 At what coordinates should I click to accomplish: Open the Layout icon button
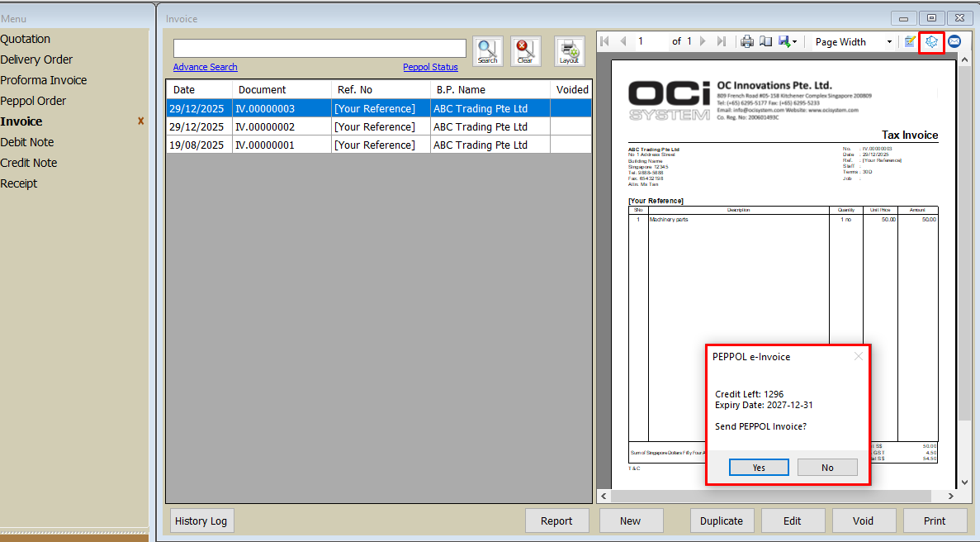[569, 51]
